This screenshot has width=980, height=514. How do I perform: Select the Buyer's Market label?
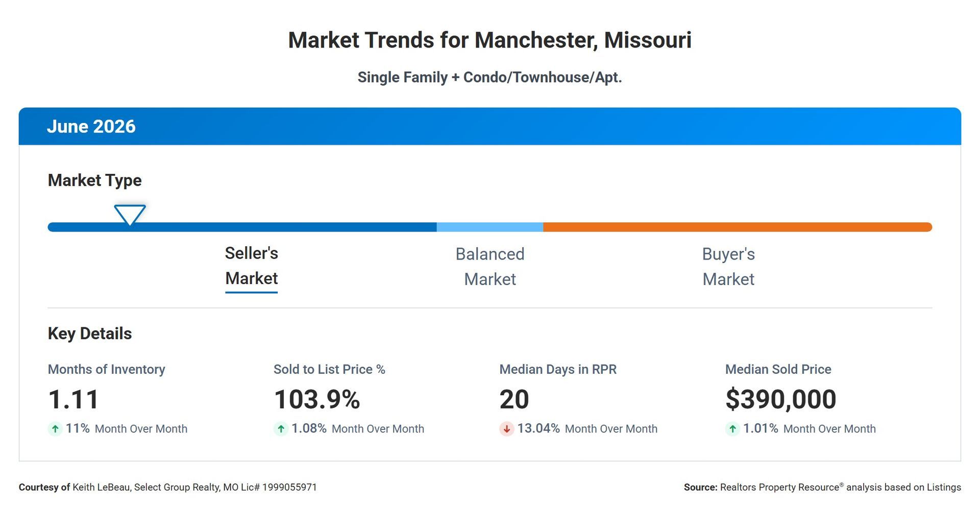728,267
